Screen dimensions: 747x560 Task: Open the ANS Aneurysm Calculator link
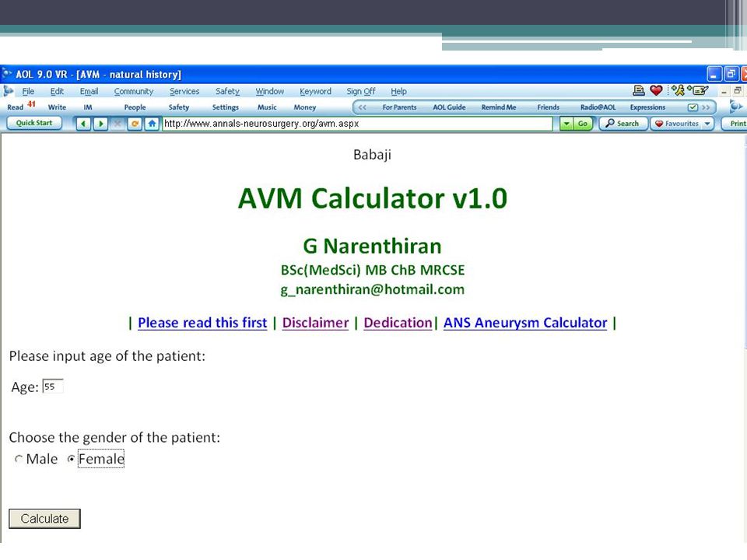pos(525,323)
